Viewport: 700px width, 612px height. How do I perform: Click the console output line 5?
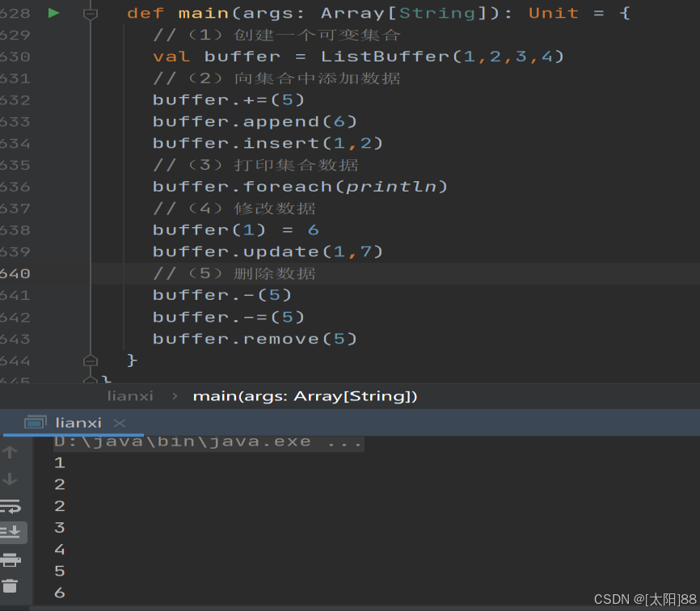(x=59, y=571)
